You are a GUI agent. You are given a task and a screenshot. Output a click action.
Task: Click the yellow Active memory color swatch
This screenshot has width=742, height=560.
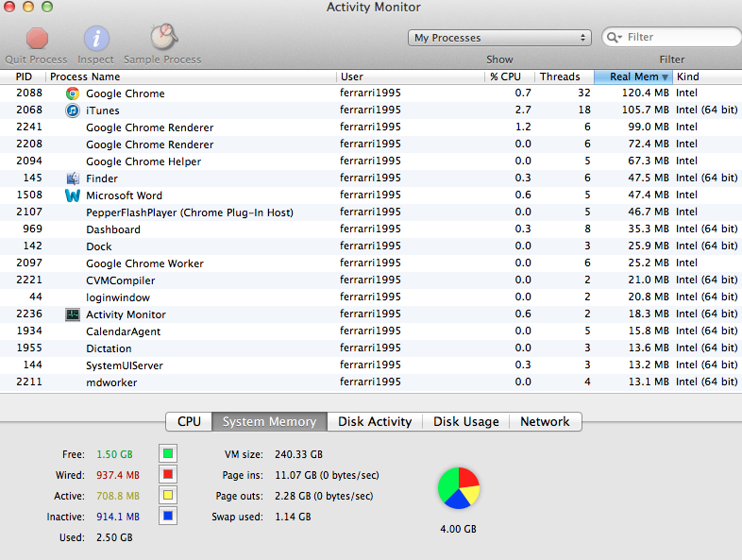(x=168, y=495)
